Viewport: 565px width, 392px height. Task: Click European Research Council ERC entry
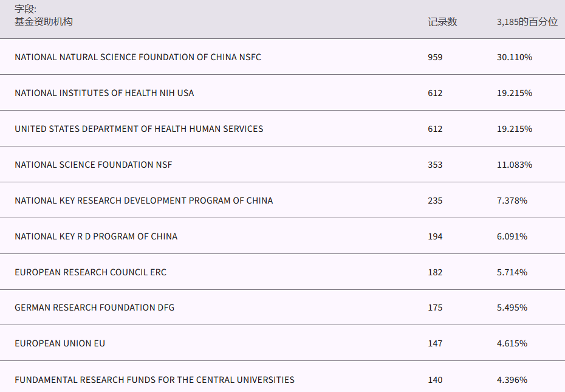click(x=91, y=272)
